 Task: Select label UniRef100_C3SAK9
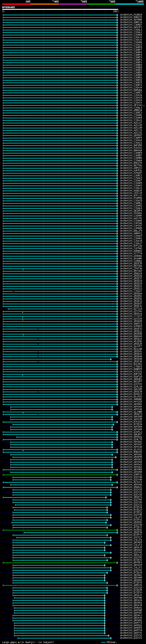131,35
